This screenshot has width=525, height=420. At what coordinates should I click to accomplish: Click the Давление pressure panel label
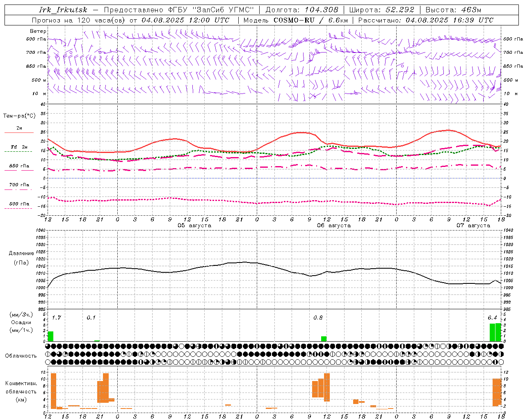[21, 253]
